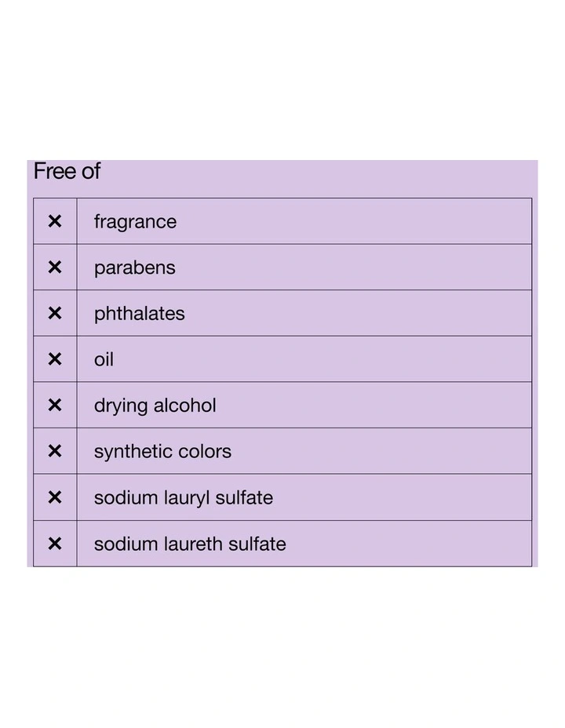Click the X icon beside oil
The width and height of the screenshot is (565, 728).
pyautogui.click(x=55, y=359)
